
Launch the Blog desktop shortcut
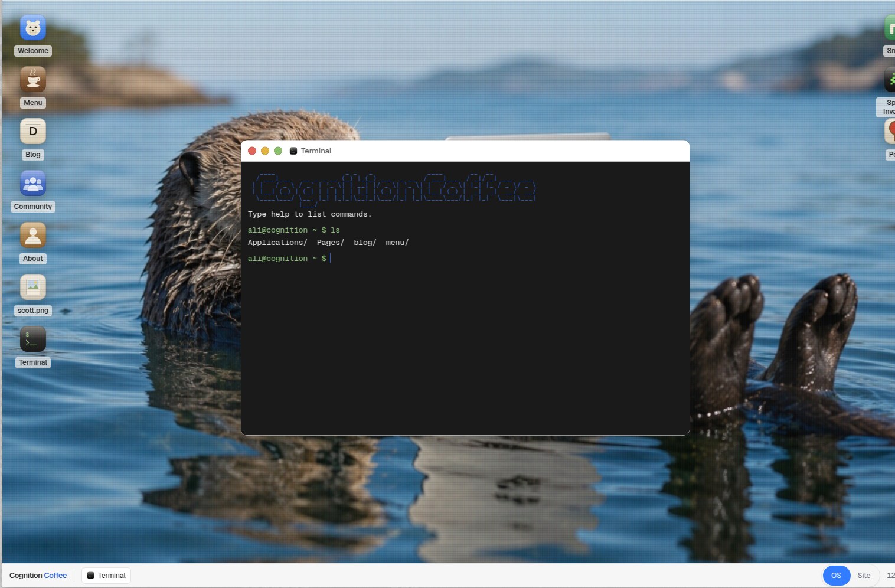pyautogui.click(x=33, y=132)
